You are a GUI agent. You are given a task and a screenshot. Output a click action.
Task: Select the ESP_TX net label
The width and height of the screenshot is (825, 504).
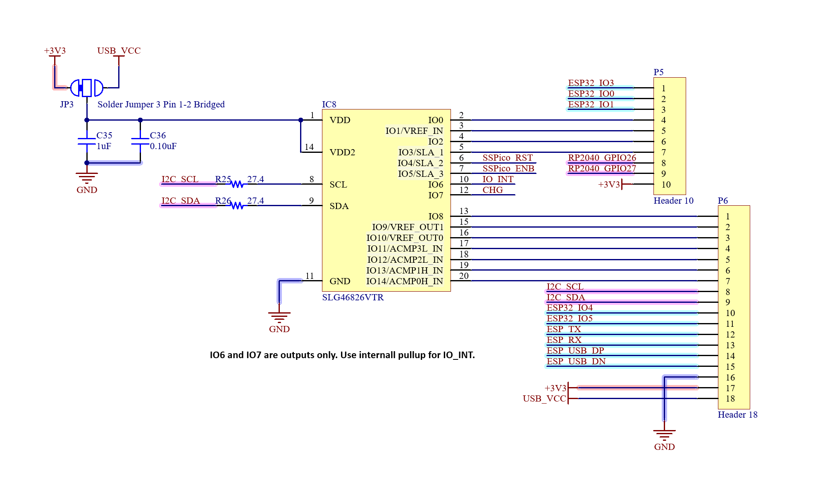(x=563, y=329)
